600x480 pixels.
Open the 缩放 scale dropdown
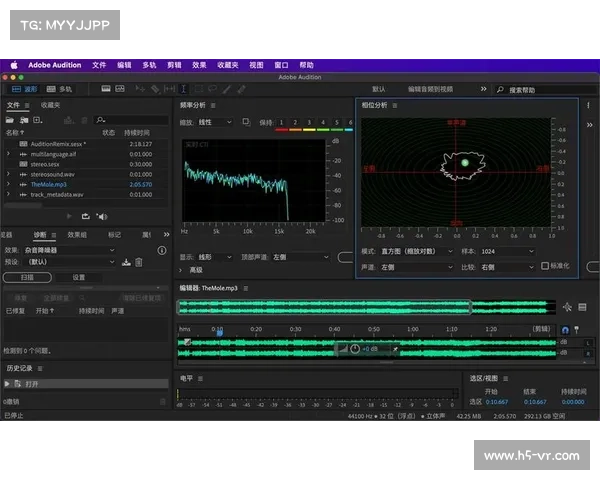[214, 122]
